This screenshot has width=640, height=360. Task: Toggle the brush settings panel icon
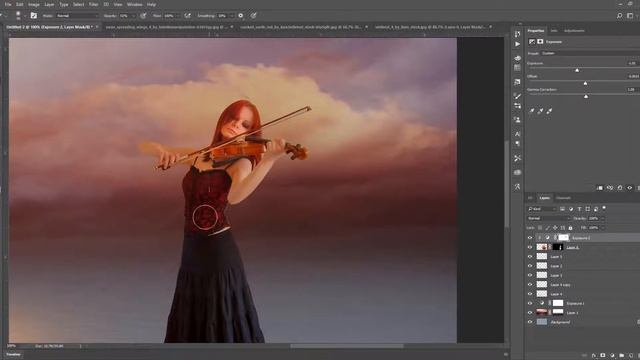(34, 16)
